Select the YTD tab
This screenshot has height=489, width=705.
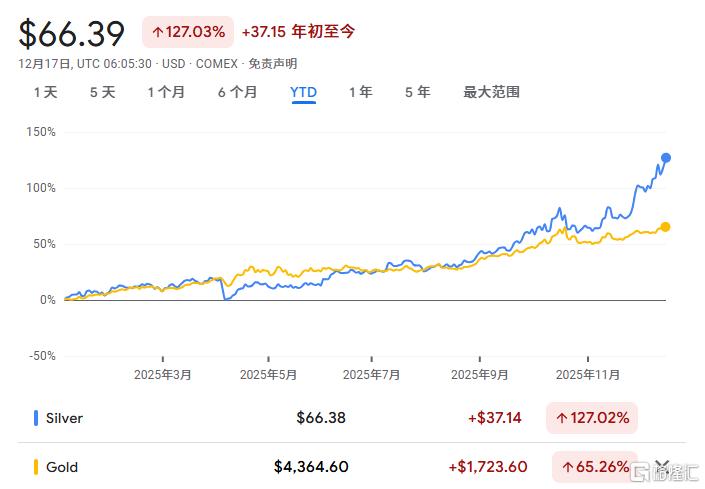pos(303,92)
